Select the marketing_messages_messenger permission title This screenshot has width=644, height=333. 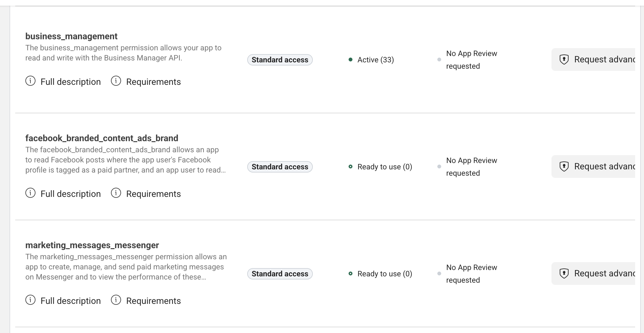click(92, 245)
